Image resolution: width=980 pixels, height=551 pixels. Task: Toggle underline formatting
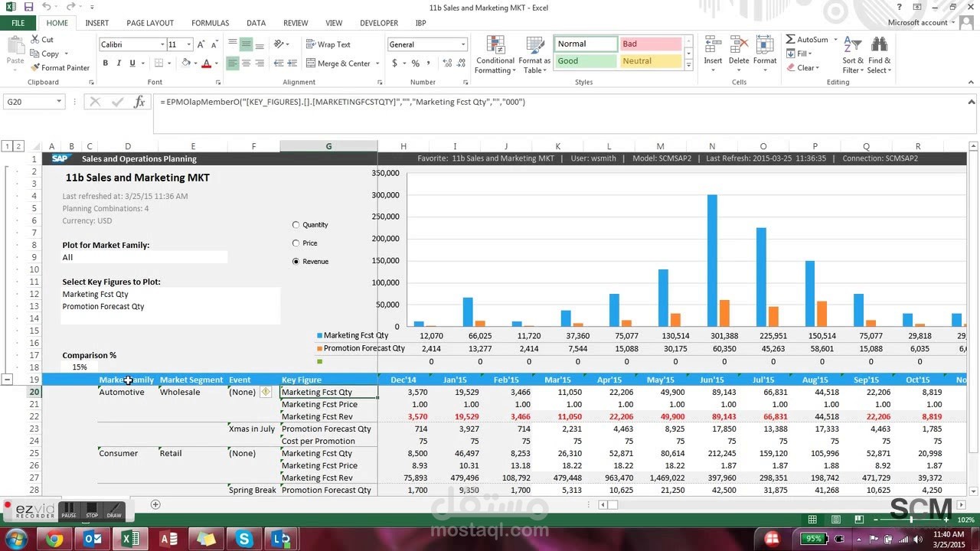(x=132, y=64)
